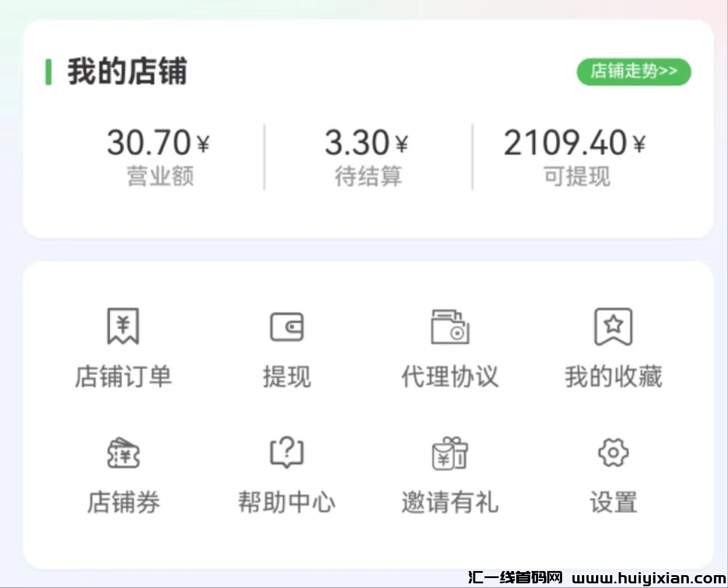Tap the 店铺订单 text label

[123, 376]
